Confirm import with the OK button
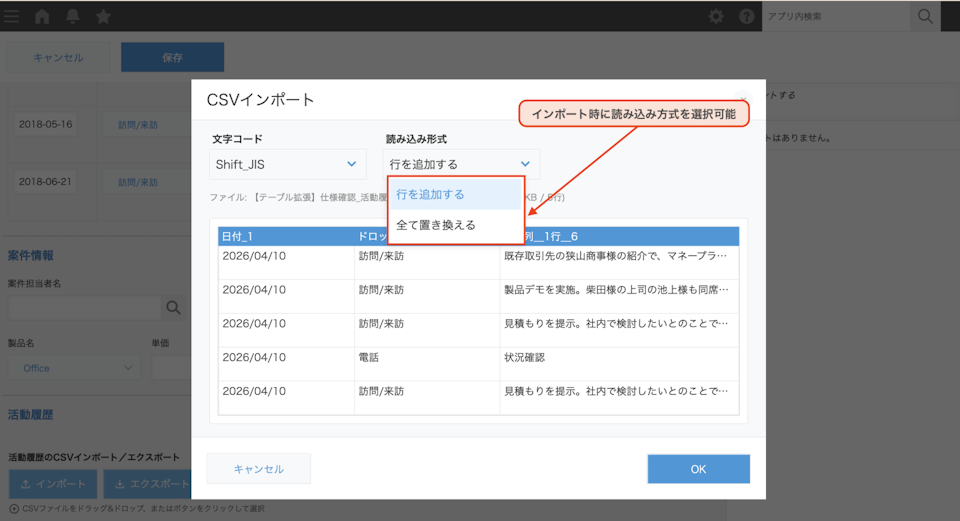The image size is (960, 521). (x=698, y=469)
